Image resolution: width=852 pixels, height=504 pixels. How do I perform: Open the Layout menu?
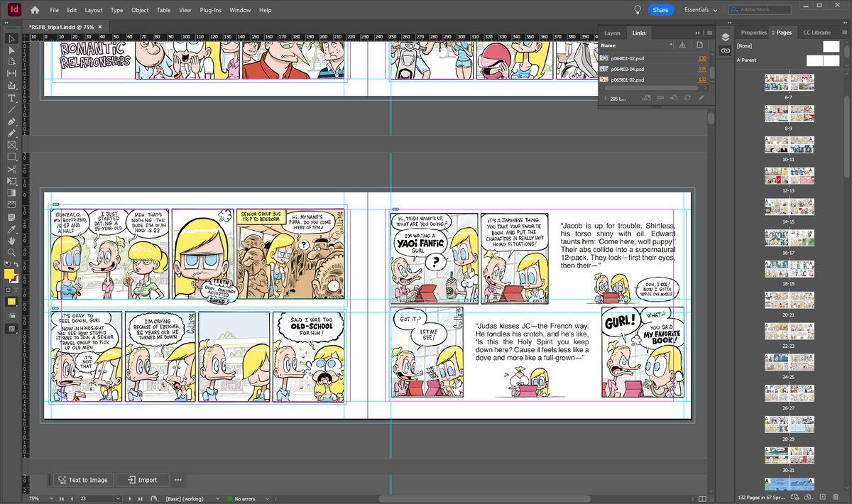(94, 10)
